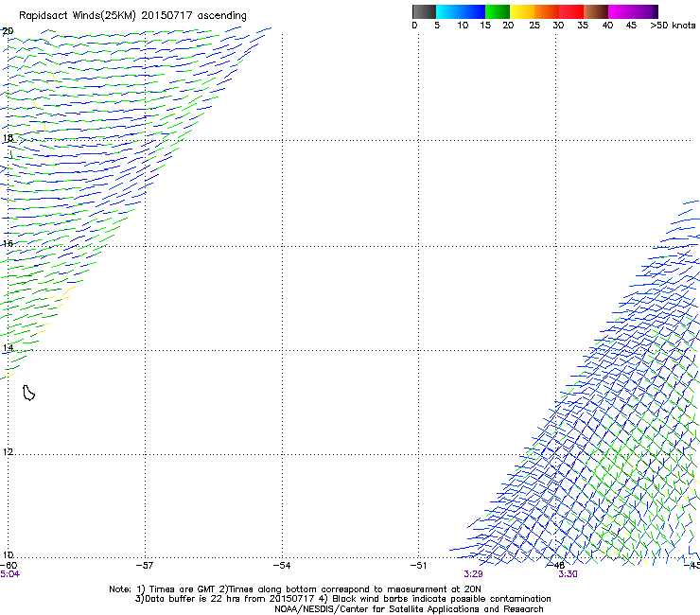The width and height of the screenshot is (700, 615).
Task: Click the longitude label '-51'
Action: tap(418, 566)
